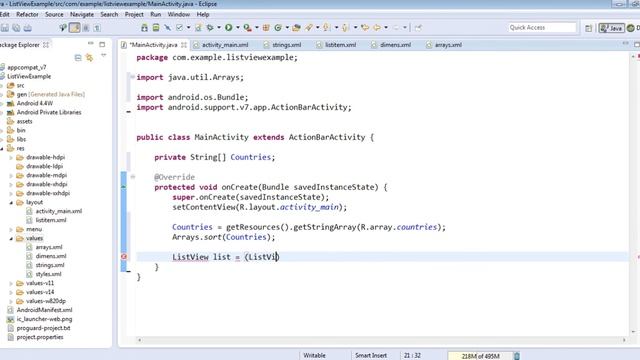Click Collapse All in Package Explorer

(x=78, y=58)
